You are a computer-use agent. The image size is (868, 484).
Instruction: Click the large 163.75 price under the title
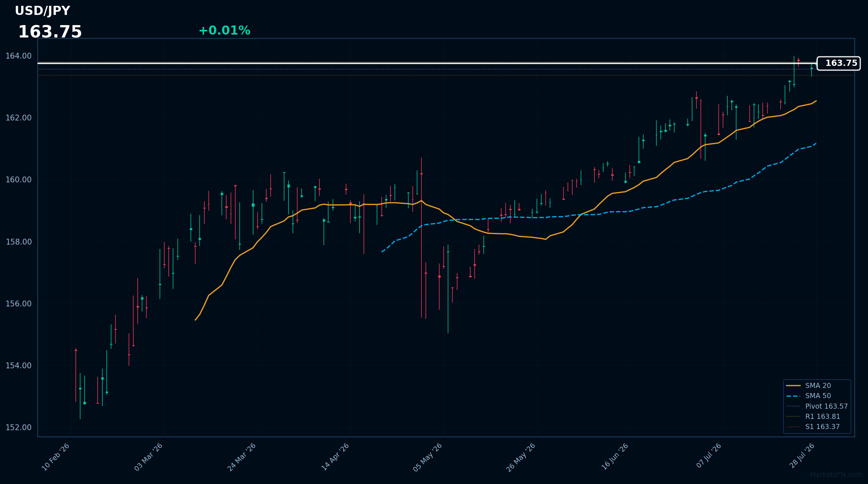tap(50, 32)
